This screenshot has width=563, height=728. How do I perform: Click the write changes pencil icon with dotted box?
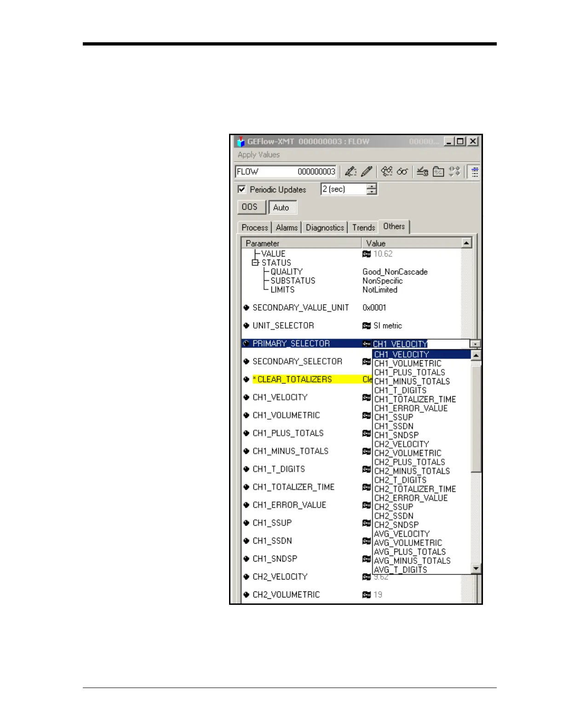point(350,171)
